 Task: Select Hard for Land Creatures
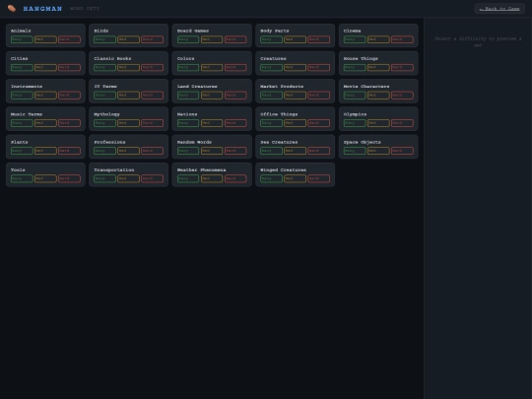click(235, 95)
